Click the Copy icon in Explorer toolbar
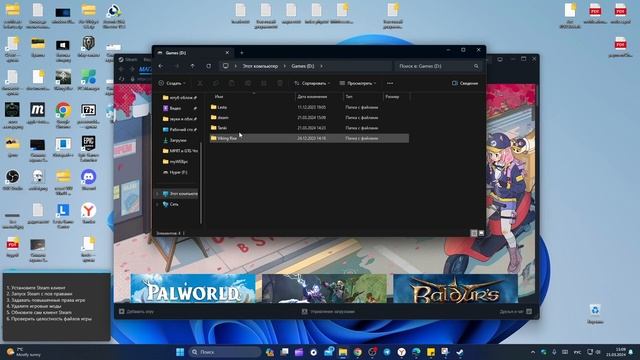The height and width of the screenshot is (360, 640). (216, 83)
